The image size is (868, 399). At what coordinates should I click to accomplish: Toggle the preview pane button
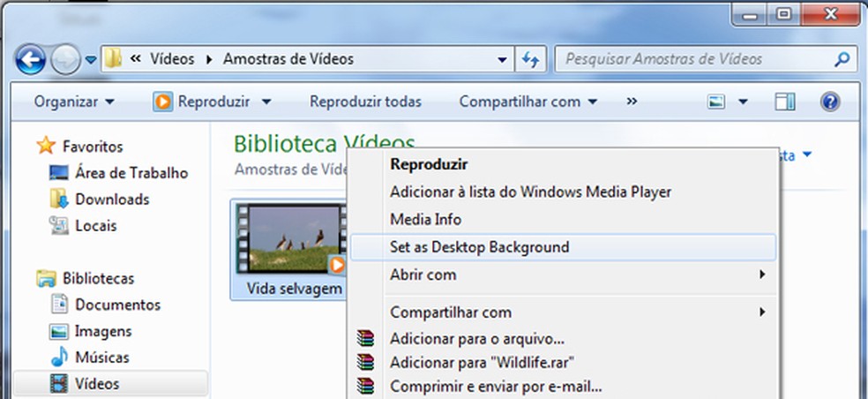pos(785,102)
